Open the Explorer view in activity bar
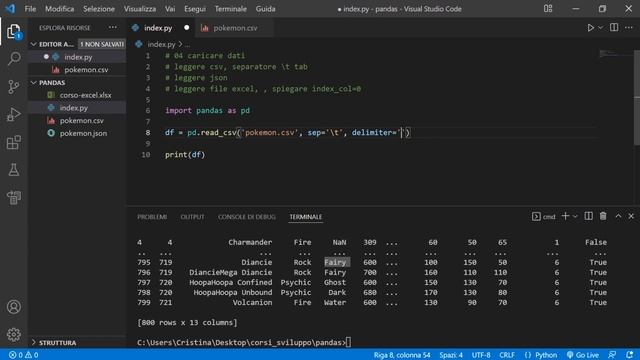 tap(13, 31)
